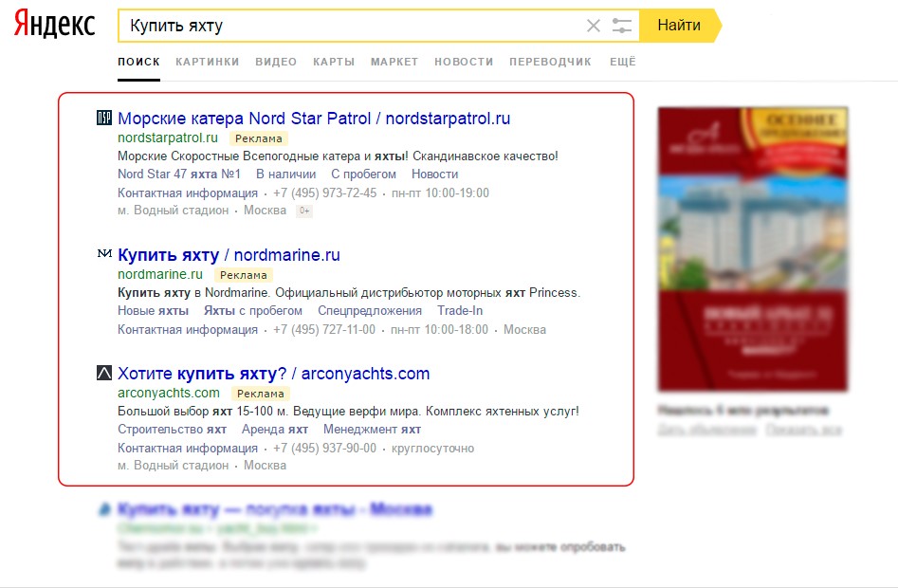Viewport: 898px width, 588px height.
Task: Open Купить яхту nordmarine.ru result title
Action: (229, 255)
